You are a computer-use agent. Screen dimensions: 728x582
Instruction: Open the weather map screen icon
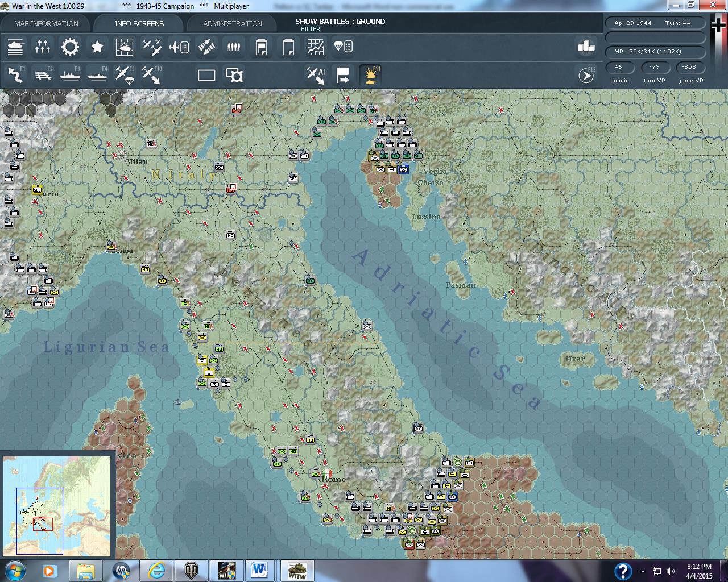point(125,47)
